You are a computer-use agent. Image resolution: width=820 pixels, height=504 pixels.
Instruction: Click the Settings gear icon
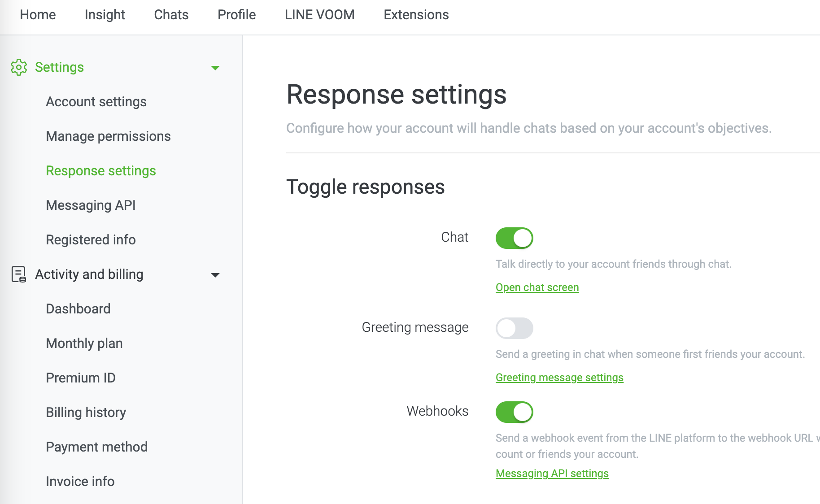19,67
